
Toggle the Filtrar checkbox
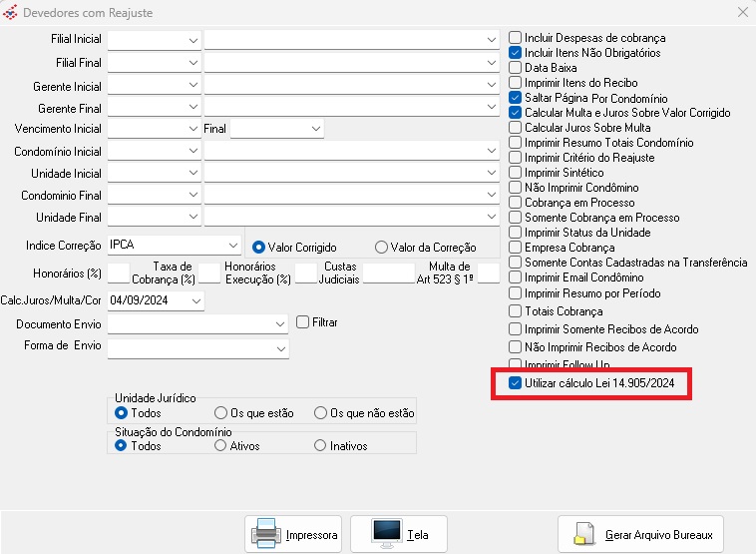pyautogui.click(x=304, y=322)
